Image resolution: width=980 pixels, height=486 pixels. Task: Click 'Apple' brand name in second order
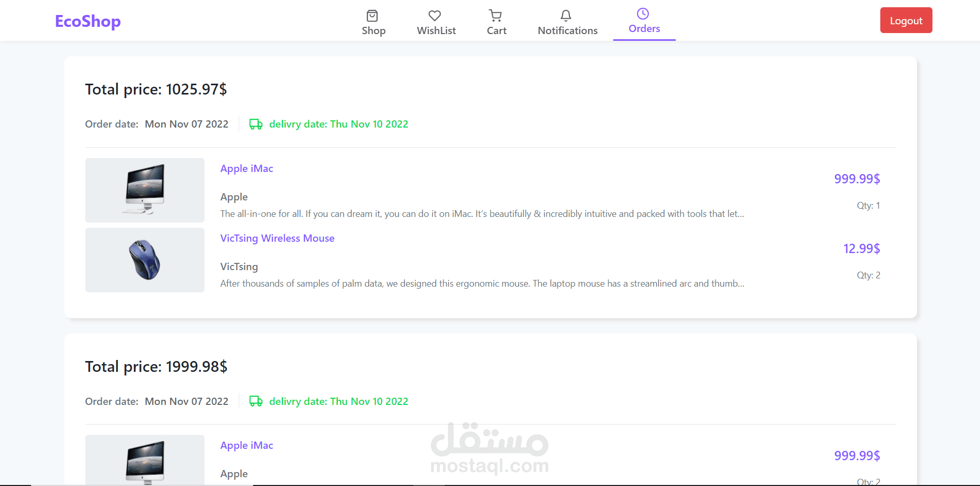pos(234,474)
